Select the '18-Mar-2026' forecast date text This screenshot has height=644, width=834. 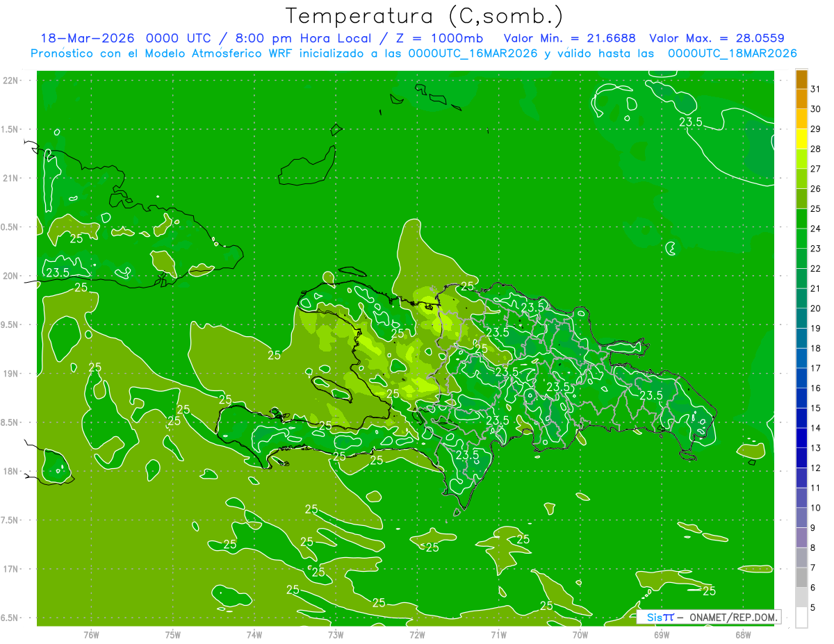pos(88,38)
